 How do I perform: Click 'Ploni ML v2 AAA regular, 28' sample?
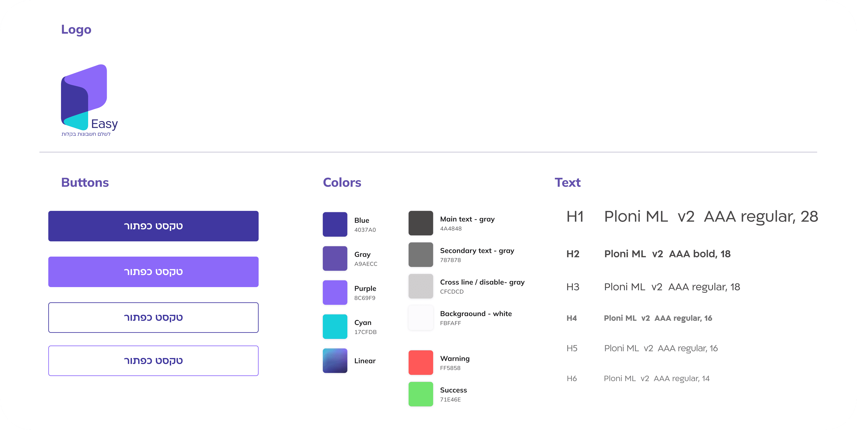click(x=711, y=217)
